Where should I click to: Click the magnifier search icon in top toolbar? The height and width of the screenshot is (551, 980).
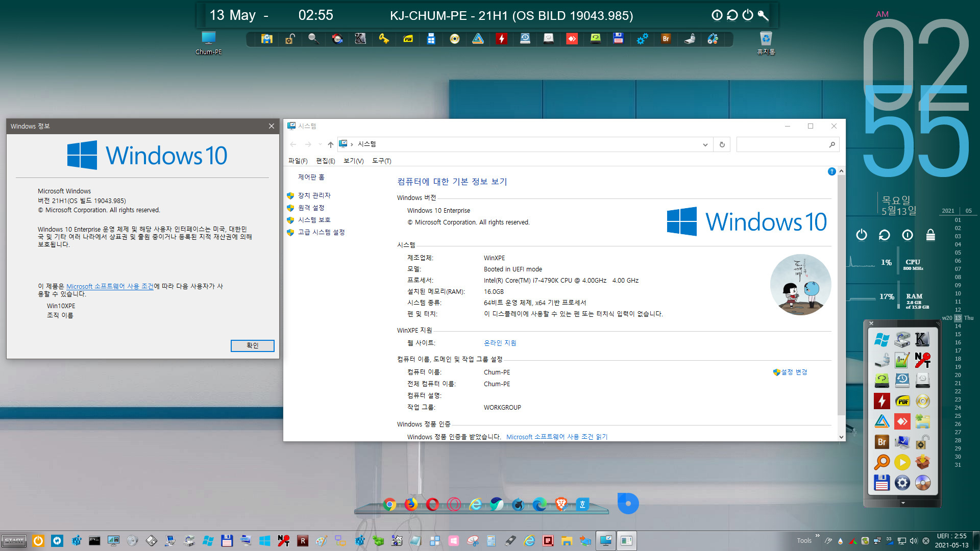(x=313, y=39)
